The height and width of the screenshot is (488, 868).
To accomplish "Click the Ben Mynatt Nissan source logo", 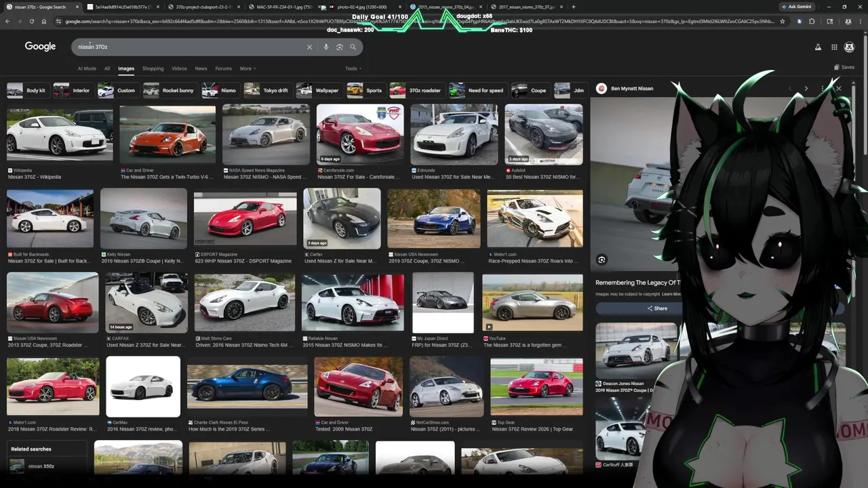I will pyautogui.click(x=601, y=88).
